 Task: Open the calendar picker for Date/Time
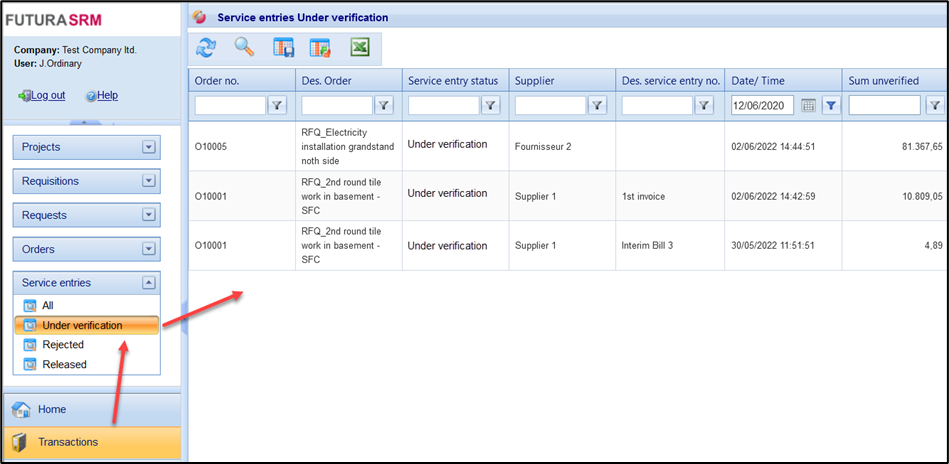pos(808,105)
